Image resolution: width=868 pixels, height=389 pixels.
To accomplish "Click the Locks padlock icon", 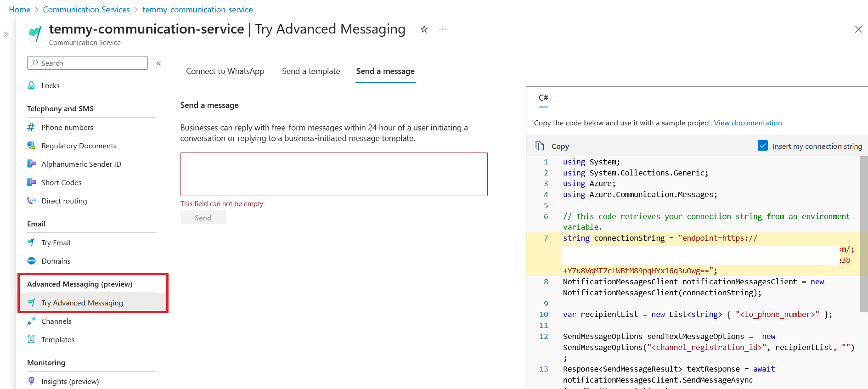I will click(31, 85).
